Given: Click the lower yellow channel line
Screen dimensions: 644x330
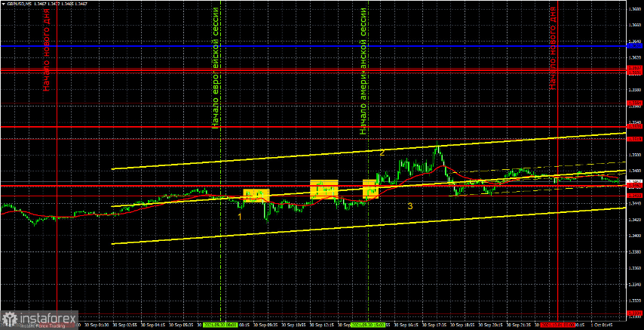Looking at the screenshot, I should click(369, 226).
